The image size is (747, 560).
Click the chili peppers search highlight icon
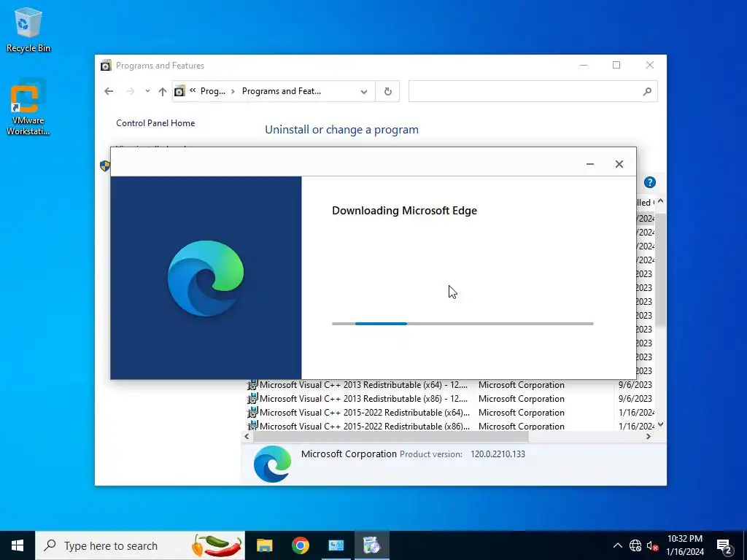pos(217,545)
